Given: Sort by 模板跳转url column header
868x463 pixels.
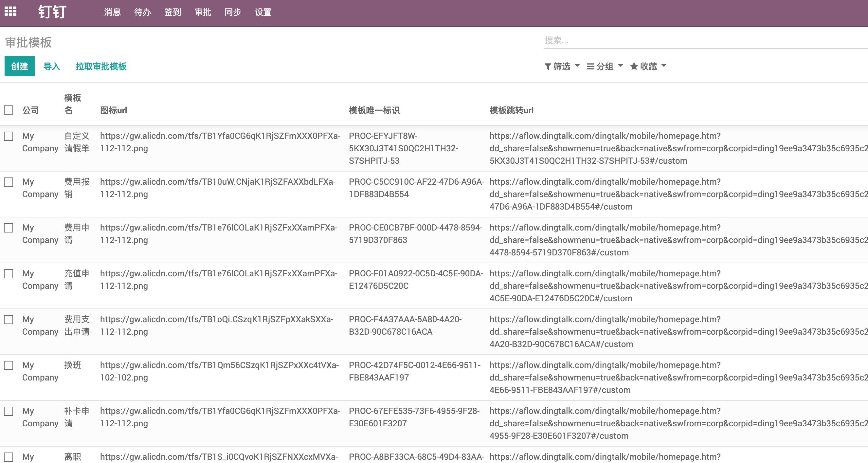Looking at the screenshot, I should click(x=511, y=110).
